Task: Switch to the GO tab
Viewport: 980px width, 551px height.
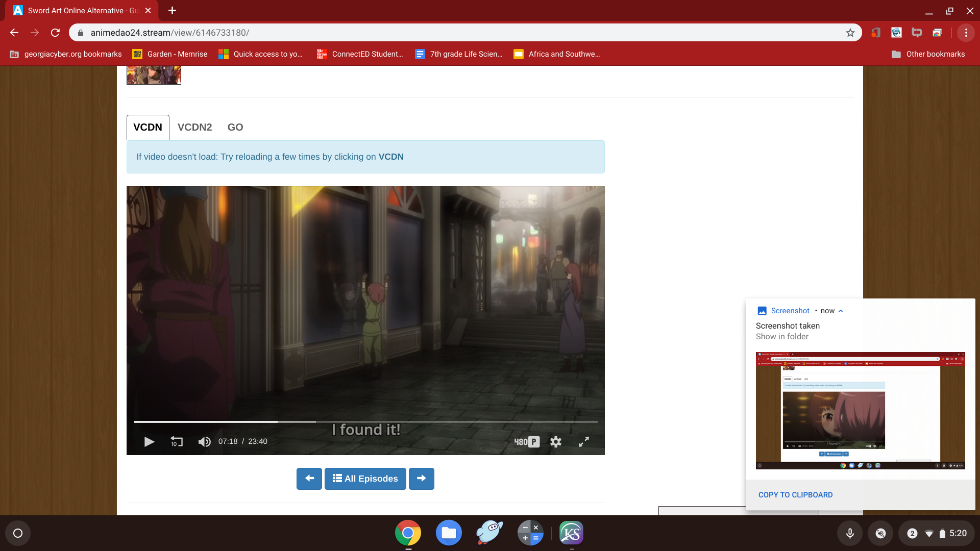Action: [235, 128]
